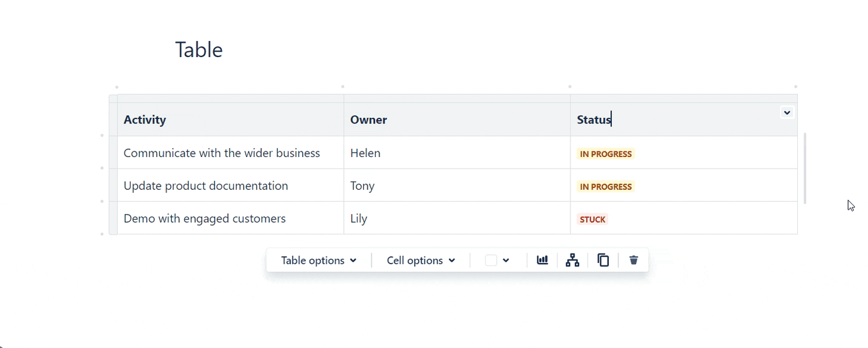
Task: Select the Tony owner cell
Action: pyautogui.click(x=457, y=185)
